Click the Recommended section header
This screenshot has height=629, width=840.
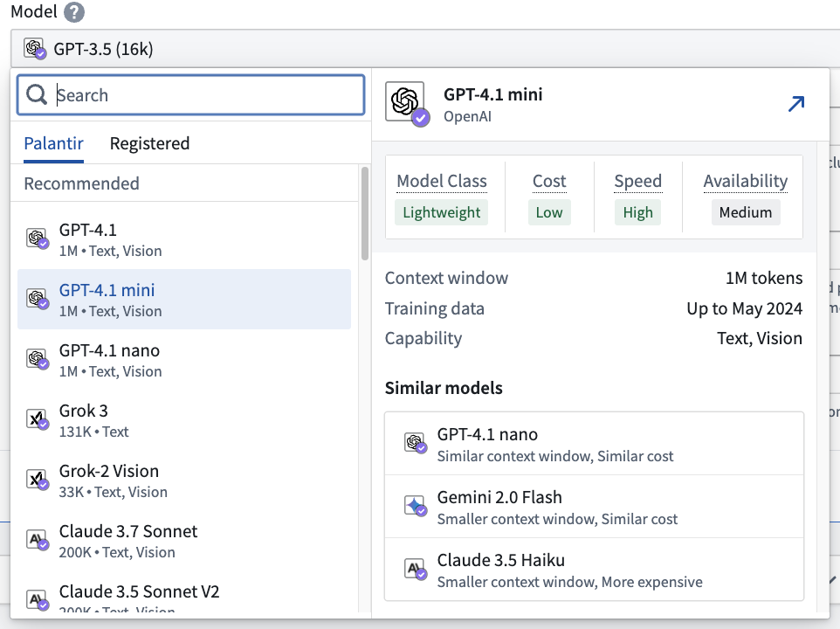(81, 183)
